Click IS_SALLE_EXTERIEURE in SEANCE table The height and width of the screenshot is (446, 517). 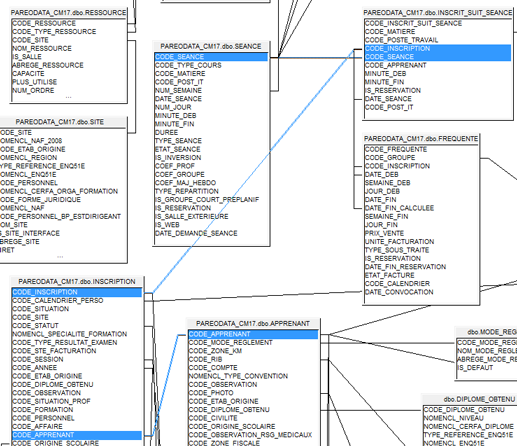click(192, 217)
